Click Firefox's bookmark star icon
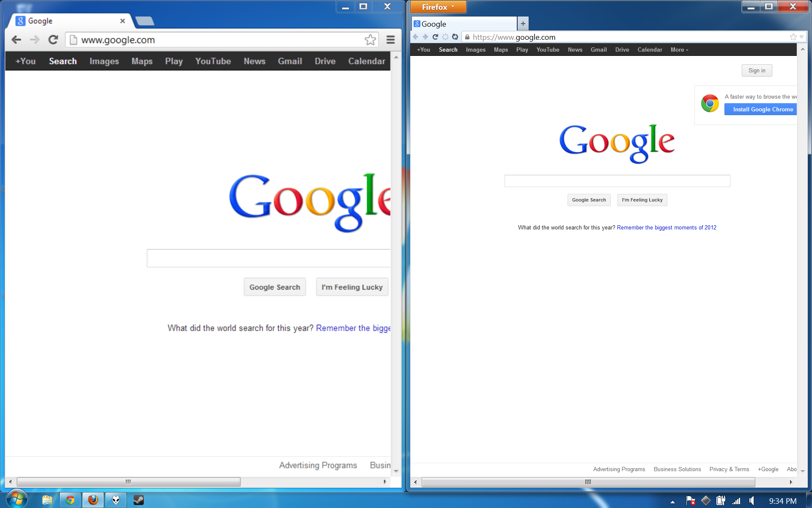 pyautogui.click(x=793, y=37)
